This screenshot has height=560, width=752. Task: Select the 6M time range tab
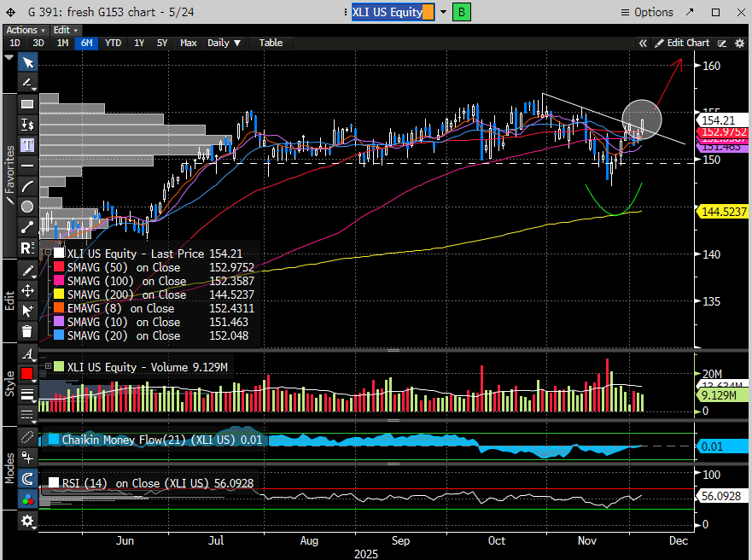86,43
